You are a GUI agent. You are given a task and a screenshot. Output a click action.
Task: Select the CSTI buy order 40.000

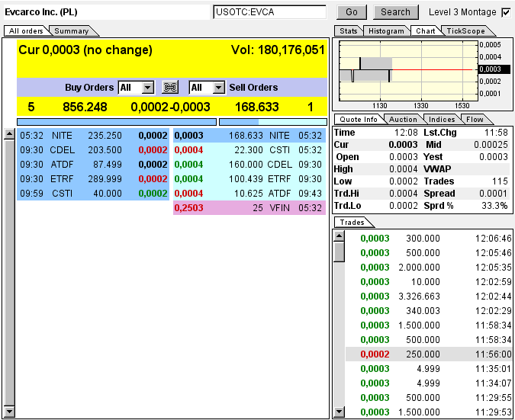pyautogui.click(x=93, y=194)
